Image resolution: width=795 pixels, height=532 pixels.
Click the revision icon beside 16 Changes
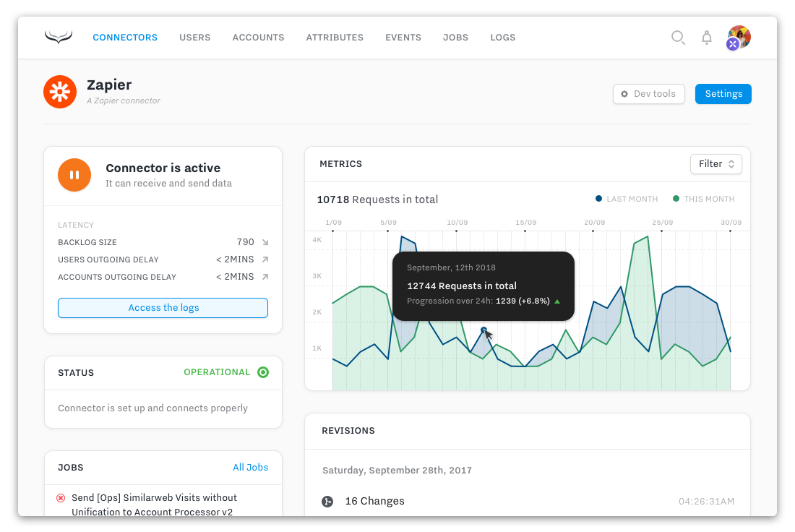click(x=327, y=502)
